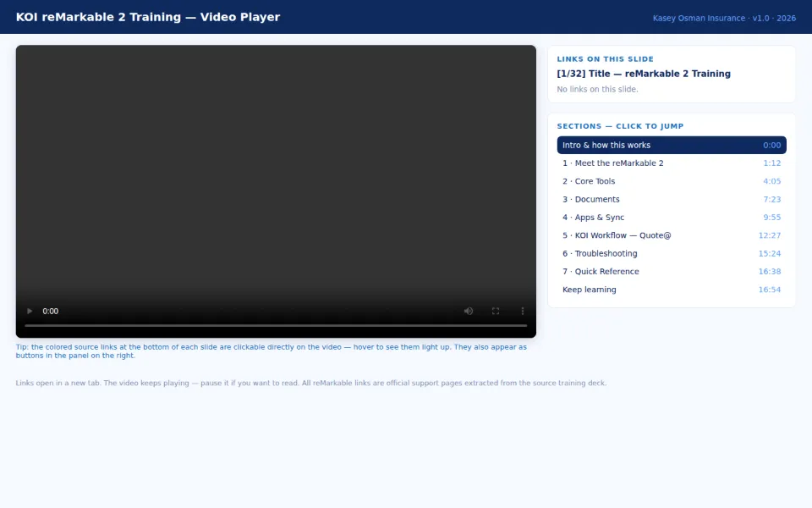Click the slide title '[1/32] Title — reMarkable 2 Training'

(x=644, y=74)
